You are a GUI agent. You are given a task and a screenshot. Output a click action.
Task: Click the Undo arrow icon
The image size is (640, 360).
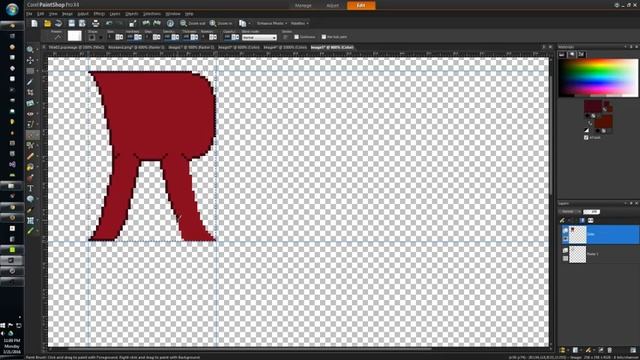coord(109,23)
